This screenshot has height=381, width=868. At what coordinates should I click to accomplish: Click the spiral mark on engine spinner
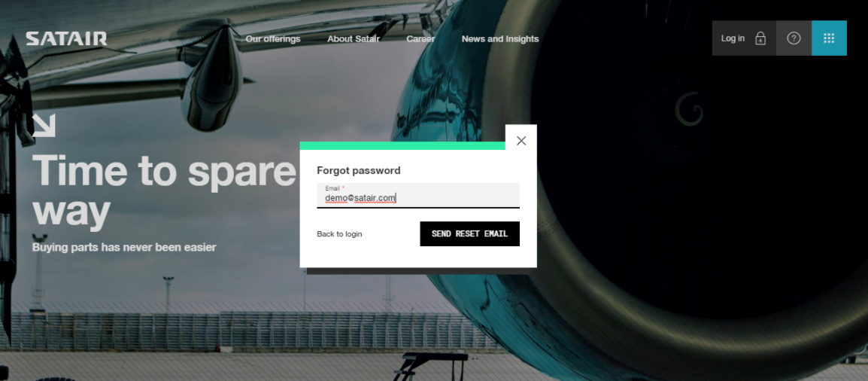pos(689,108)
